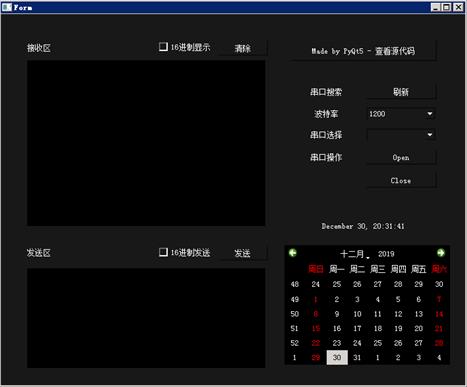Click the 串口操作 label
Viewport: 467px width, 387px height.
[326, 157]
